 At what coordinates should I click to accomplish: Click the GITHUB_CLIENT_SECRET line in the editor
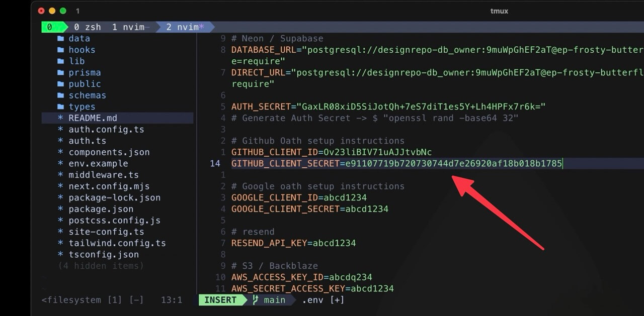click(396, 163)
